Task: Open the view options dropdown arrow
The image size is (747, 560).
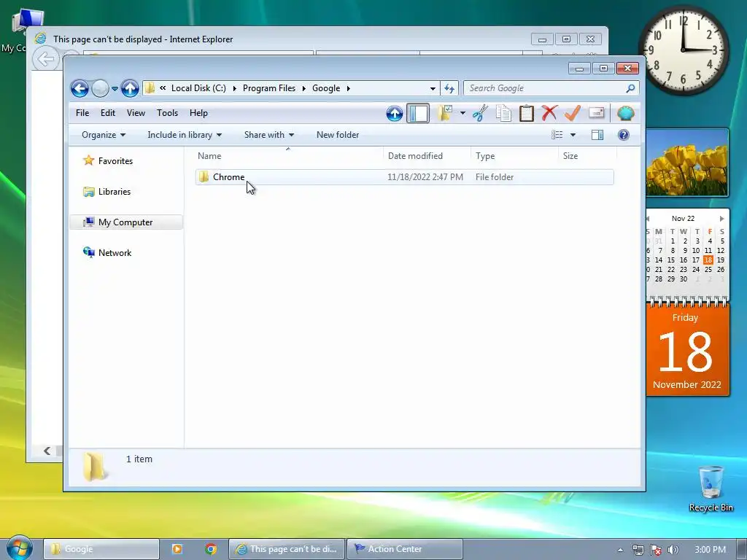Action: click(x=573, y=135)
